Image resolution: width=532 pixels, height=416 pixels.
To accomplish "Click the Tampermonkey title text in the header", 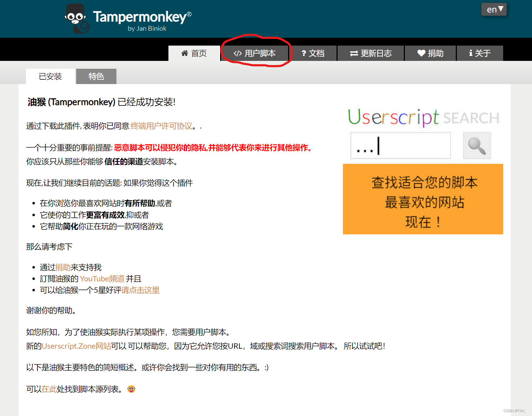I will [x=142, y=17].
